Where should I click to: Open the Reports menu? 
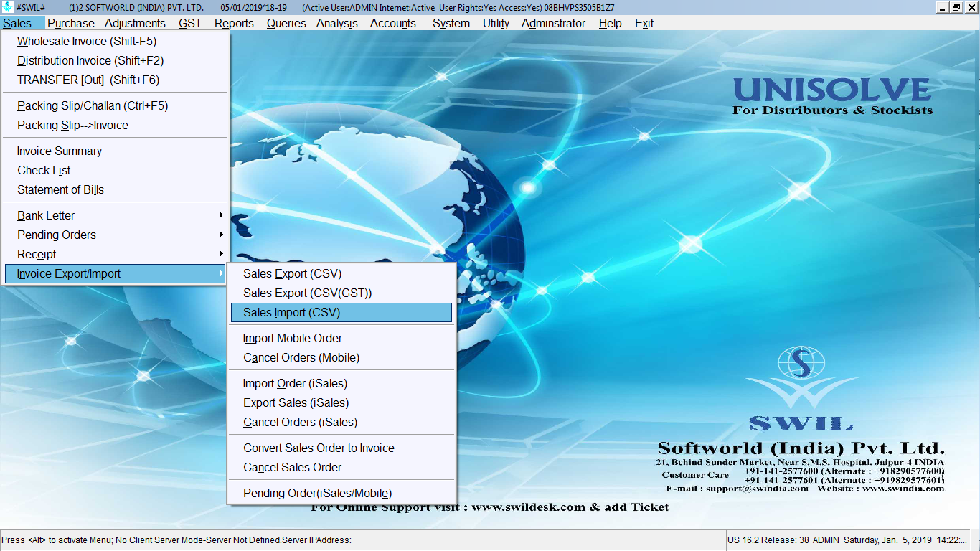tap(234, 23)
